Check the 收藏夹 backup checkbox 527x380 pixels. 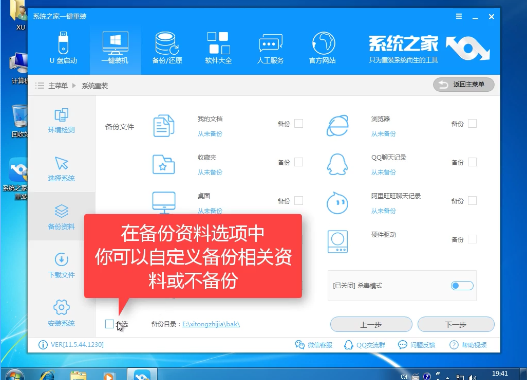click(298, 162)
